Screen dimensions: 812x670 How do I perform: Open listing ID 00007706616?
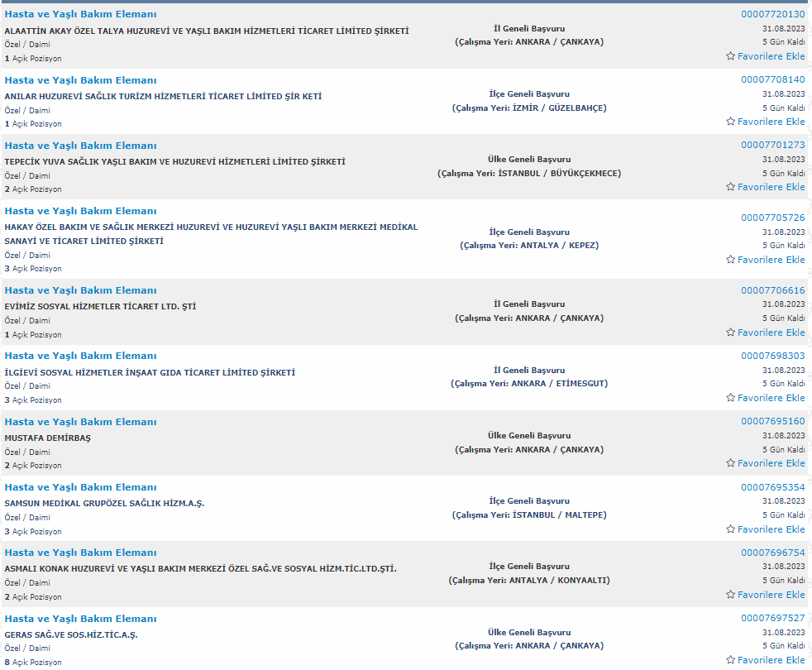tap(772, 290)
